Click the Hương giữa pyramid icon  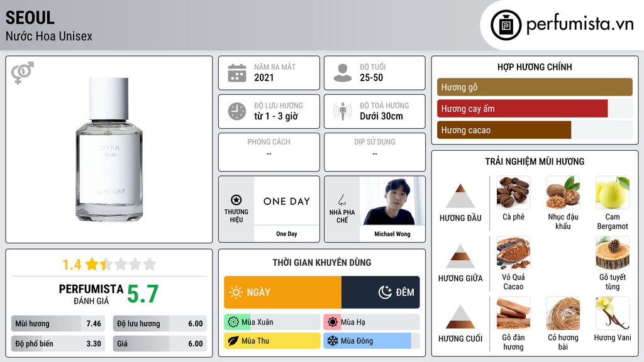pyautogui.click(x=460, y=256)
